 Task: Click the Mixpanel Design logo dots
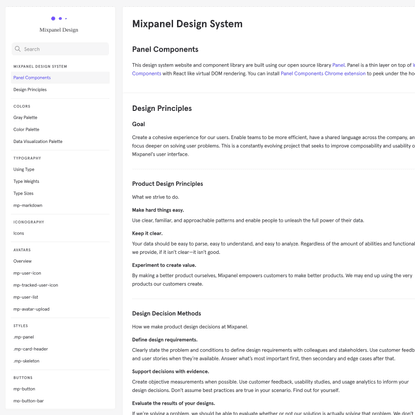(59, 19)
